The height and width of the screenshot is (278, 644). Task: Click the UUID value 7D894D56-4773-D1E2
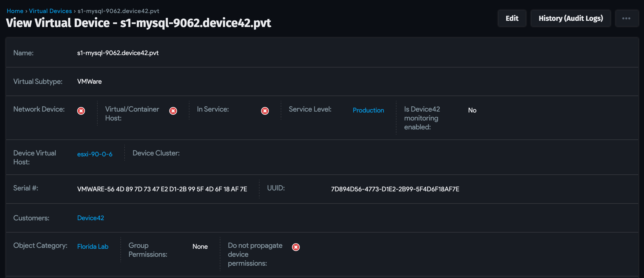click(395, 189)
